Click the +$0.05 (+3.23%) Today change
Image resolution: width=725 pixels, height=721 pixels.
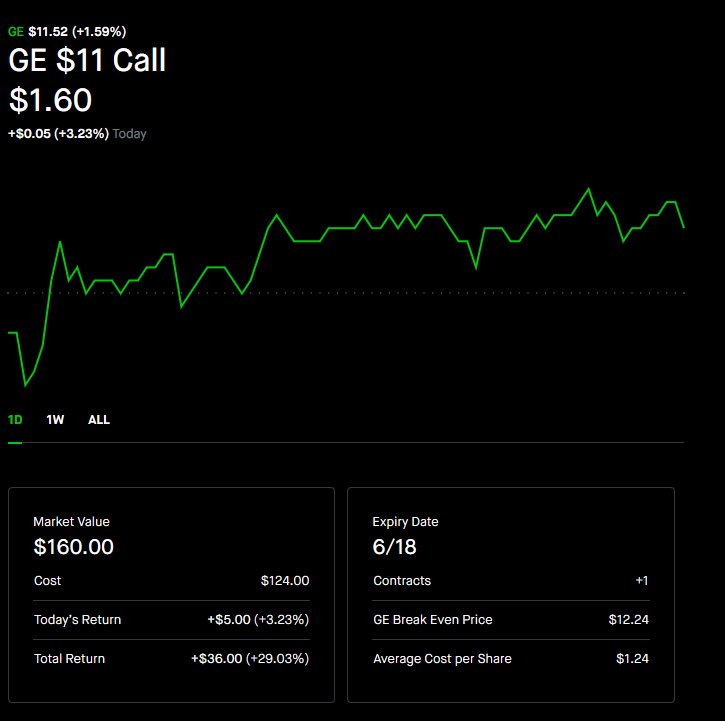pos(77,134)
